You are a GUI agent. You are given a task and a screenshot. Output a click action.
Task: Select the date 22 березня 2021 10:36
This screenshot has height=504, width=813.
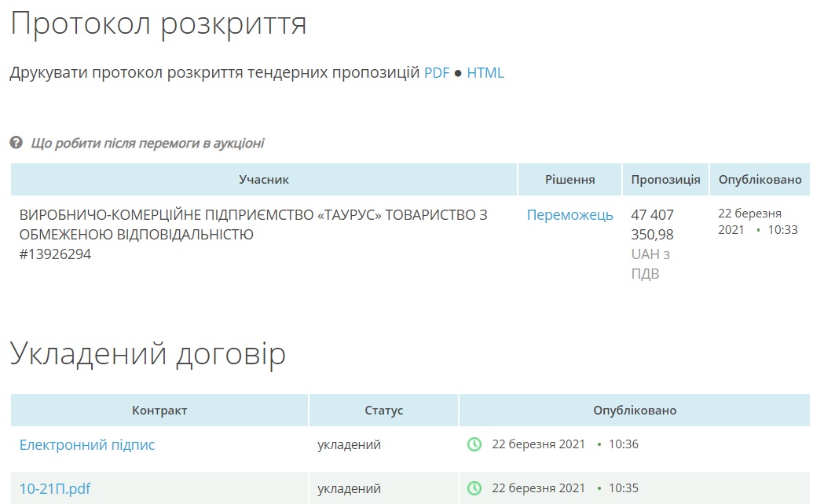565,444
